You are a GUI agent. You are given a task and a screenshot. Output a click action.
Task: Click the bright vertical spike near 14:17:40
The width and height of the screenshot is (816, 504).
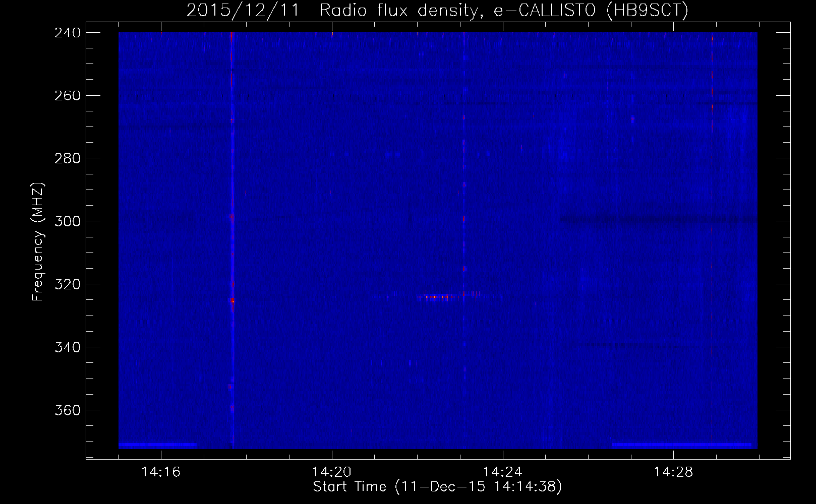[x=232, y=240]
